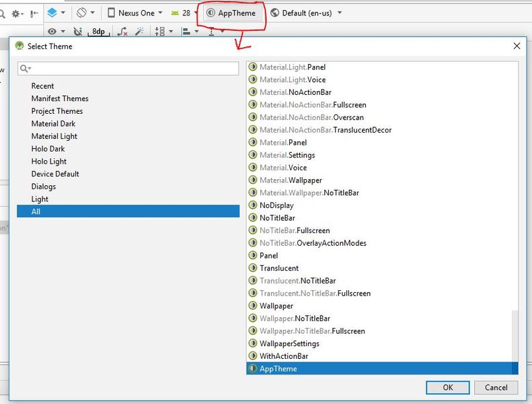532x404 pixels.
Task: Select the WithActionBar theme
Action: click(284, 356)
